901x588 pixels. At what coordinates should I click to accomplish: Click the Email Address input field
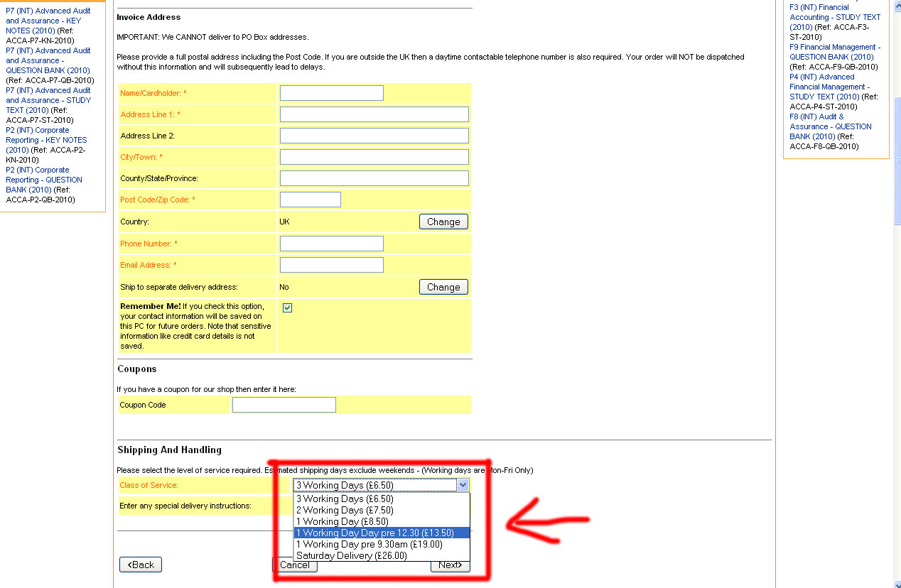[x=331, y=265]
